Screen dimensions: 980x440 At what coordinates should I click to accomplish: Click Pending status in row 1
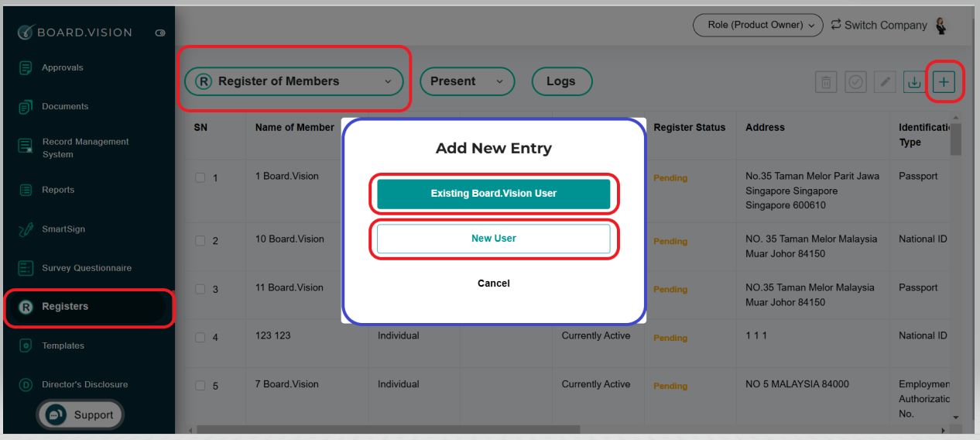670,178
